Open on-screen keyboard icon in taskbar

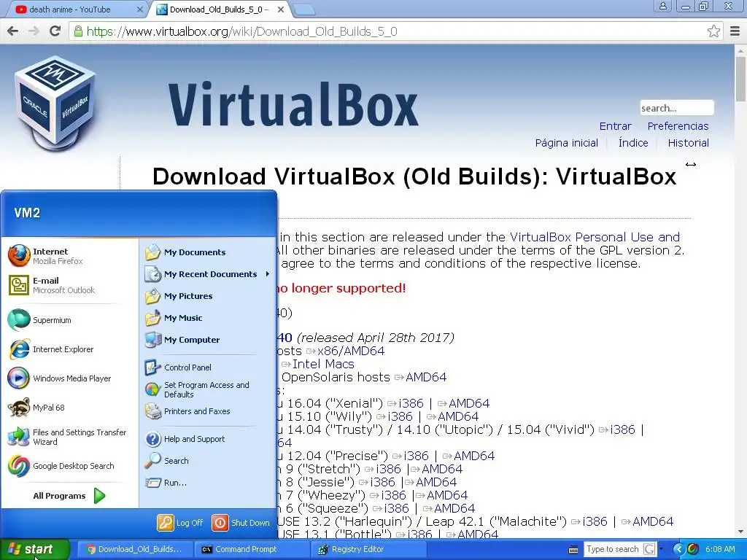click(x=573, y=550)
